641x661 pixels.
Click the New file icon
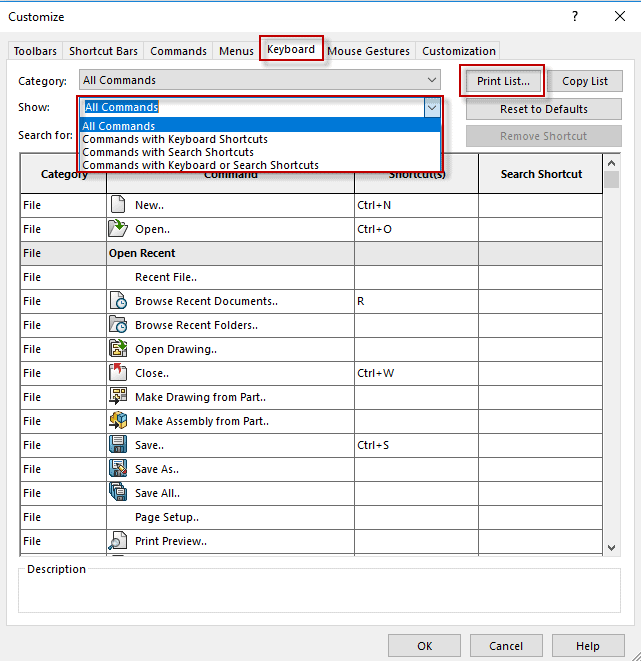[x=118, y=205]
